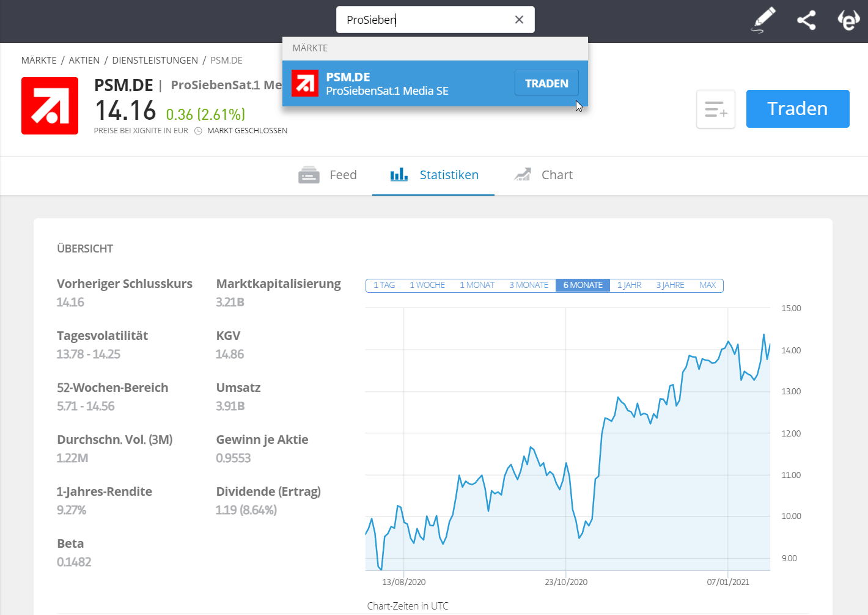Click the green change 0.36 (2.61%)

coord(205,114)
